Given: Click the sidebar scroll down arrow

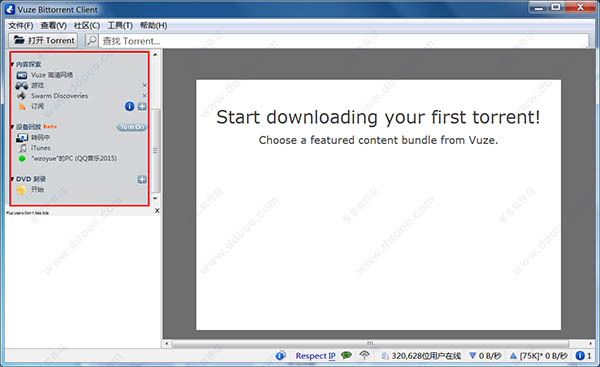Looking at the screenshot, I should coord(155,198).
